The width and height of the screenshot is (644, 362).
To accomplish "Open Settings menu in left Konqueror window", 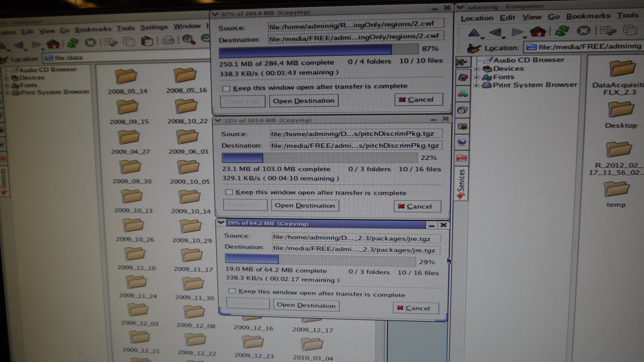I will point(153,27).
